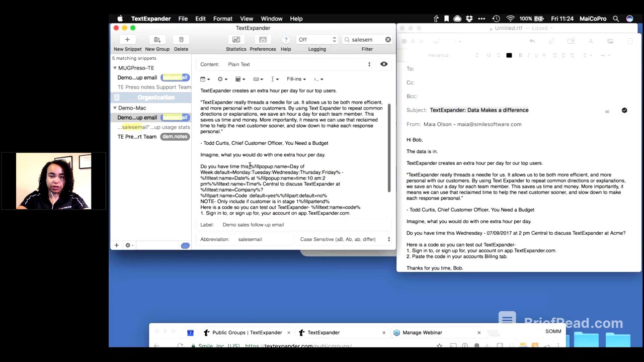The image size is (644, 362).
Task: Select the '...up usage stats' snippet
Action: click(x=151, y=127)
